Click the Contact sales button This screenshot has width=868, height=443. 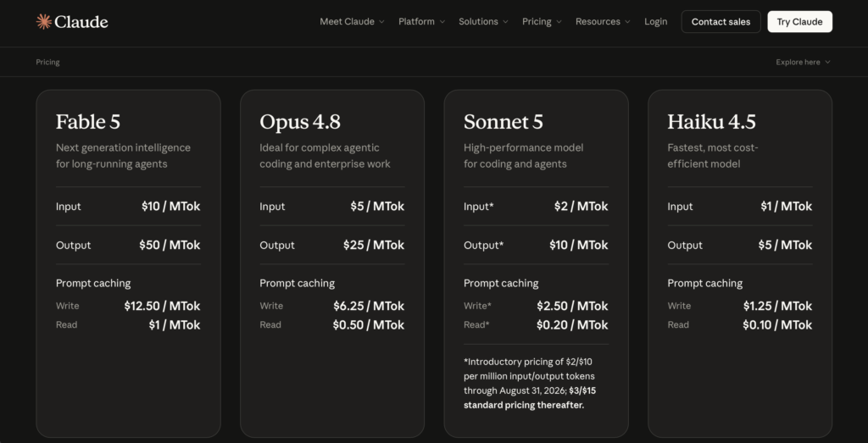tap(721, 21)
